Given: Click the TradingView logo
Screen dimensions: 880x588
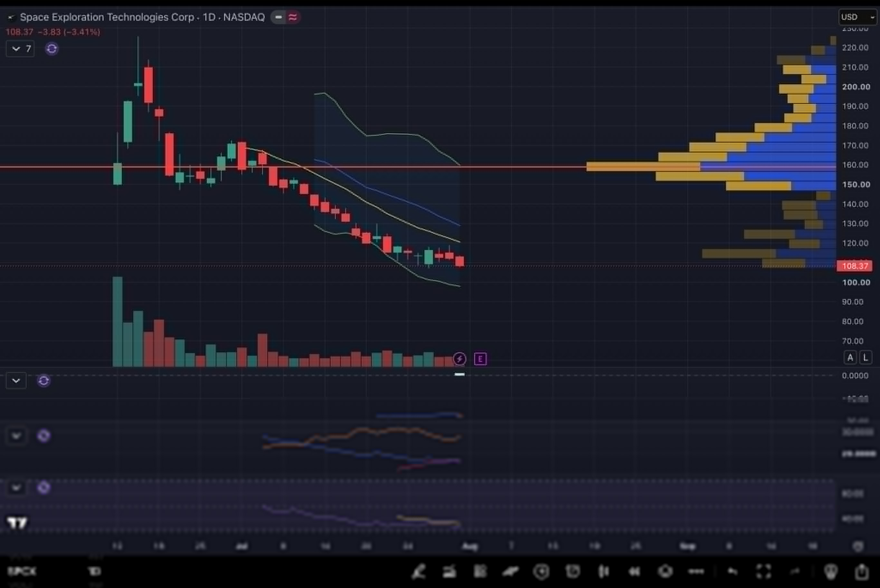Looking at the screenshot, I should coord(17,522).
